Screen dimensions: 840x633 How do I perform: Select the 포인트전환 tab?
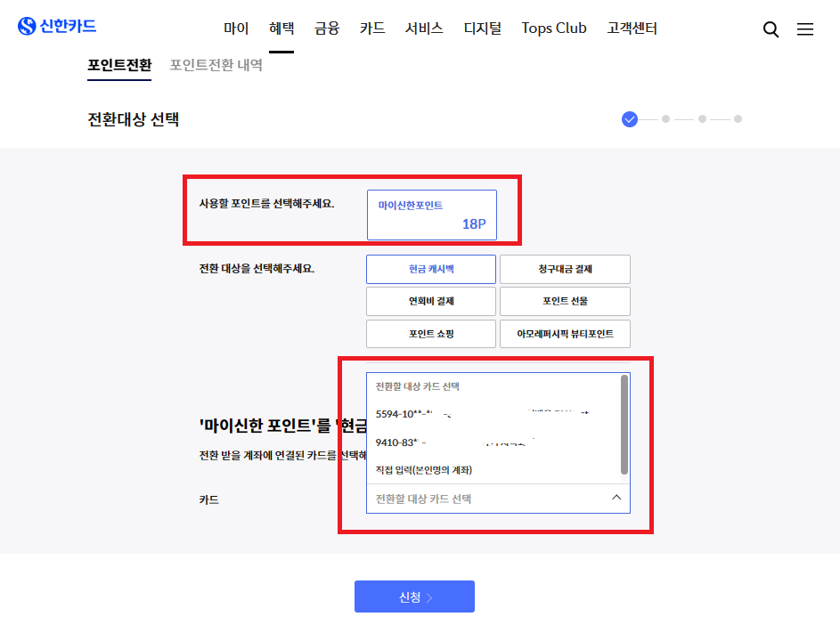[x=119, y=65]
